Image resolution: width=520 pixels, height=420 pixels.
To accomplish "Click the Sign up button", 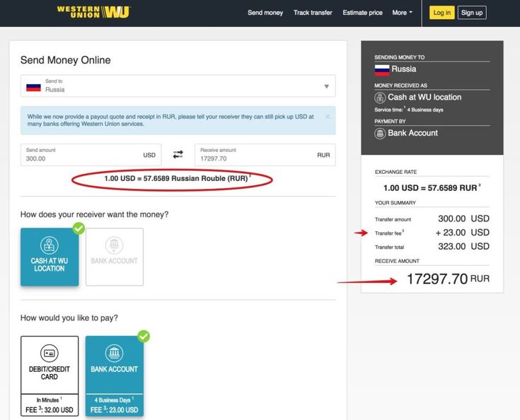I will point(472,13).
